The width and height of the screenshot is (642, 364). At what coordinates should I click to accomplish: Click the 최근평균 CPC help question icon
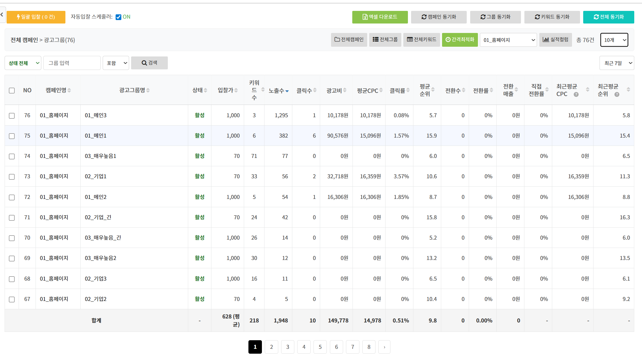(576, 94)
